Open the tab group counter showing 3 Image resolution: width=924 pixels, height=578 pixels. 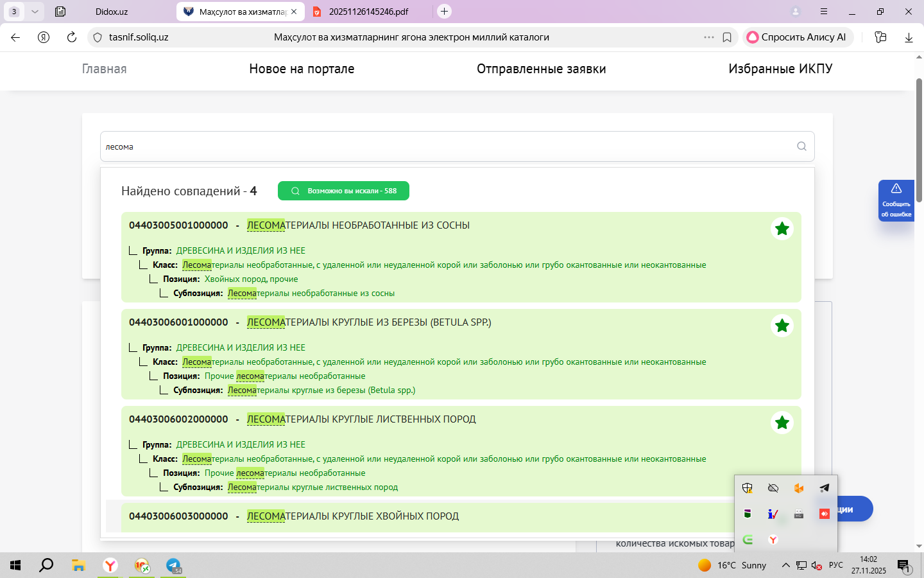tap(14, 12)
